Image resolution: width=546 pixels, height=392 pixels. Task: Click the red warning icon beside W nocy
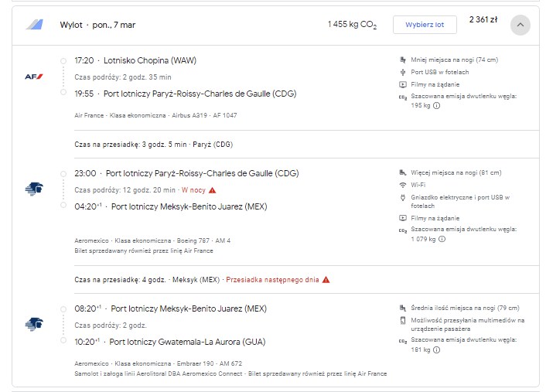pyautogui.click(x=212, y=190)
